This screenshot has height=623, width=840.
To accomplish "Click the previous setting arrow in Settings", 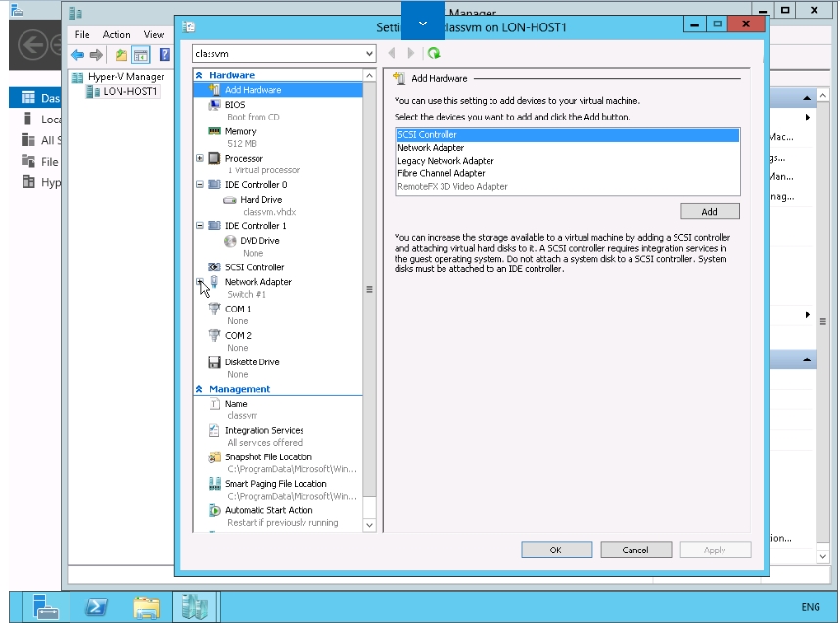I will tap(392, 53).
